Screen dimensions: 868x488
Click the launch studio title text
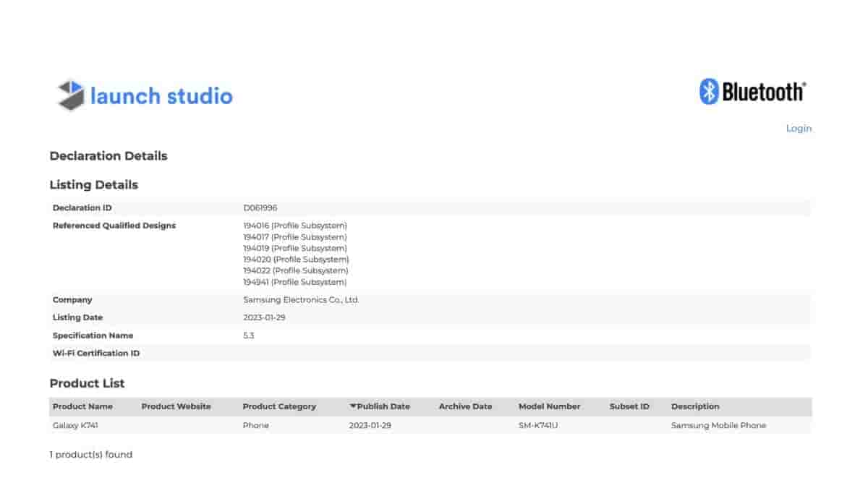click(x=161, y=96)
